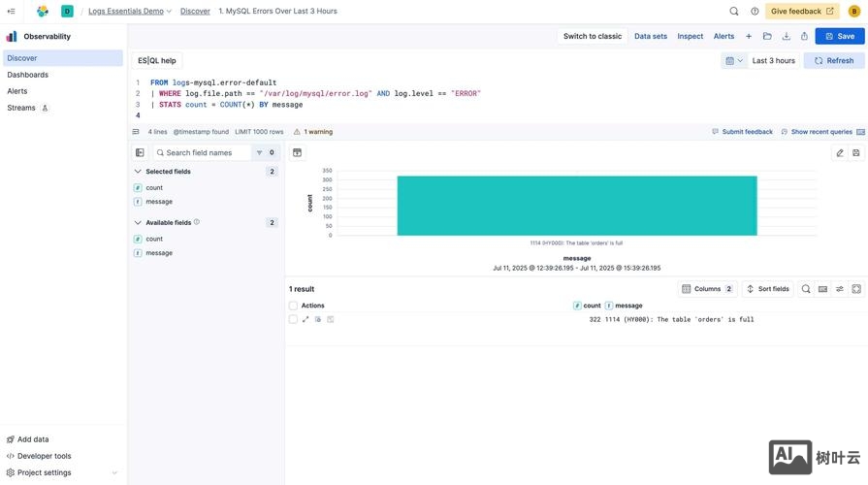Open search in results table icon
Screen dimensions: 868x485
pyautogui.click(x=806, y=289)
